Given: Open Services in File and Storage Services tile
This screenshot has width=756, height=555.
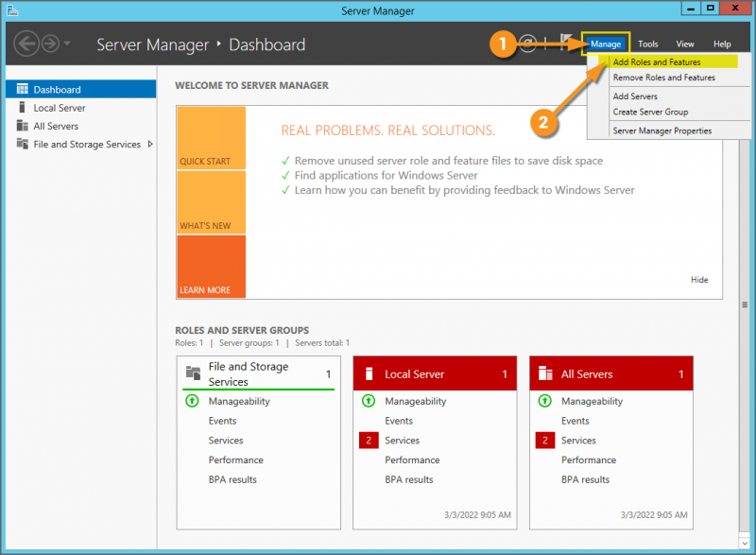Looking at the screenshot, I should point(226,441).
